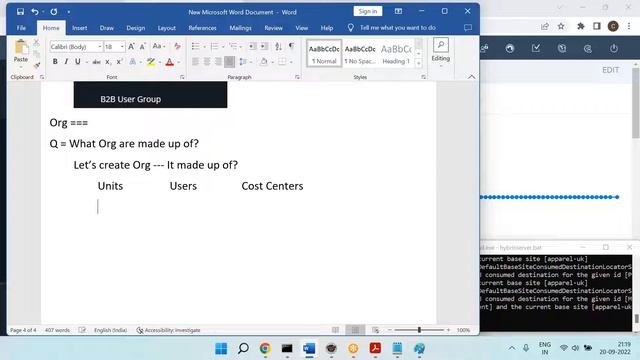Switch to the Review tab
The width and height of the screenshot is (640, 360).
click(x=273, y=28)
